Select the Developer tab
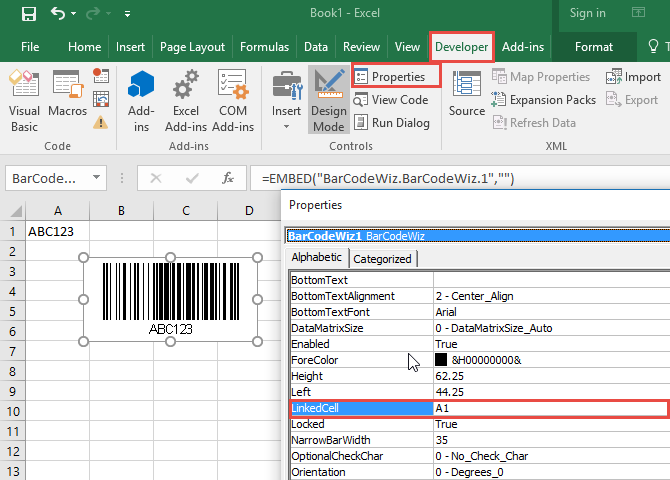Image resolution: width=670 pixels, height=480 pixels. coord(461,47)
